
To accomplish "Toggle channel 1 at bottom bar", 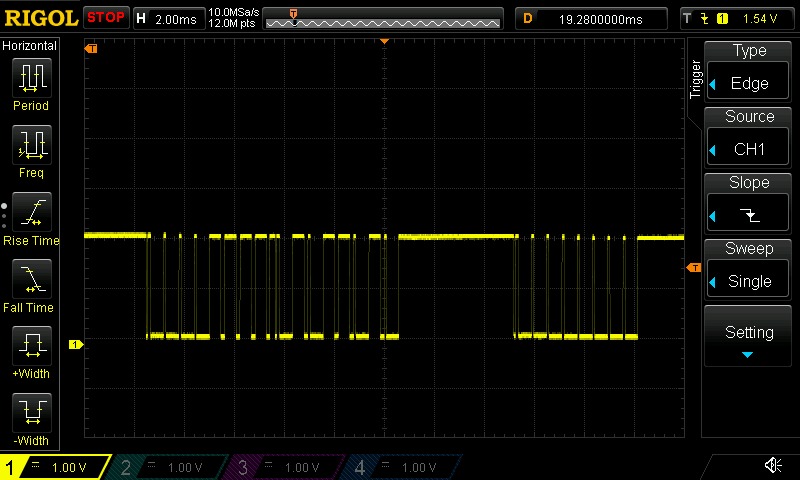I will coord(55,467).
